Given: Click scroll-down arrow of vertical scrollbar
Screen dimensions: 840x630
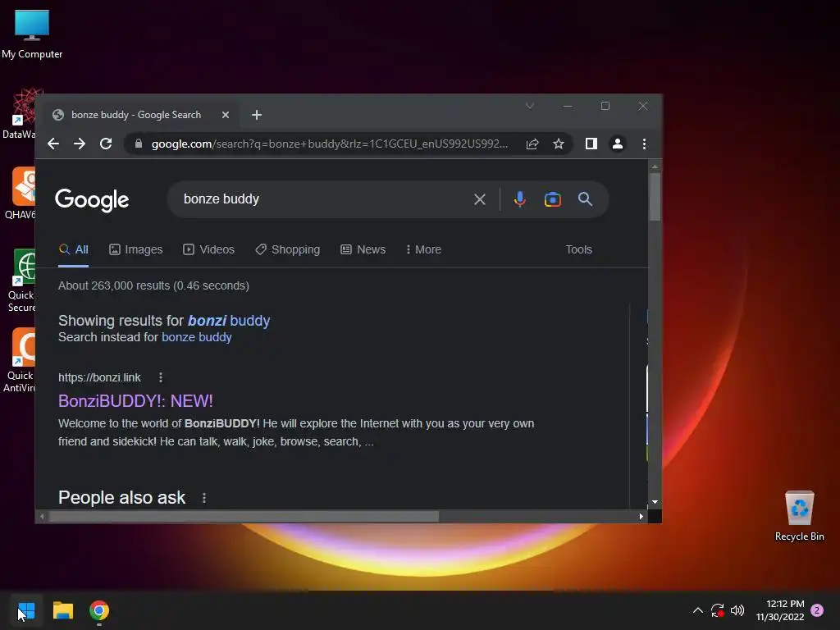Looking at the screenshot, I should tap(655, 503).
